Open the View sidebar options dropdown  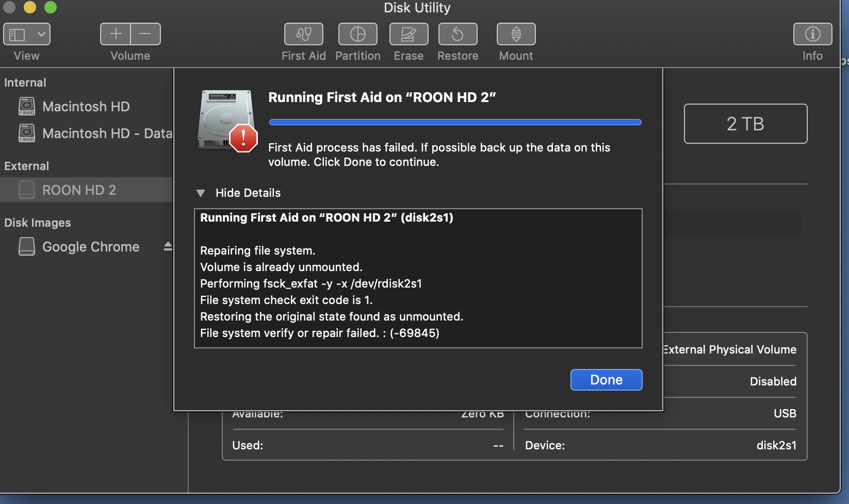[27, 35]
